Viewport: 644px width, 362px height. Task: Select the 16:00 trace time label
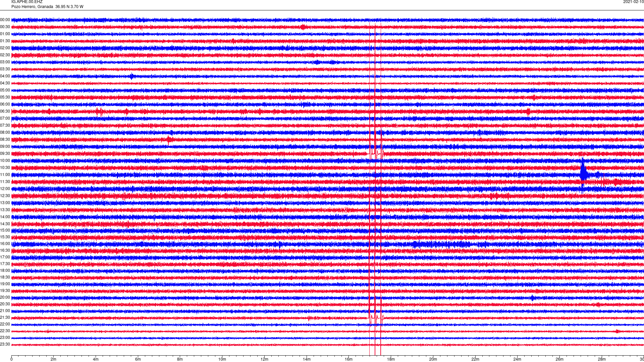tap(5, 244)
